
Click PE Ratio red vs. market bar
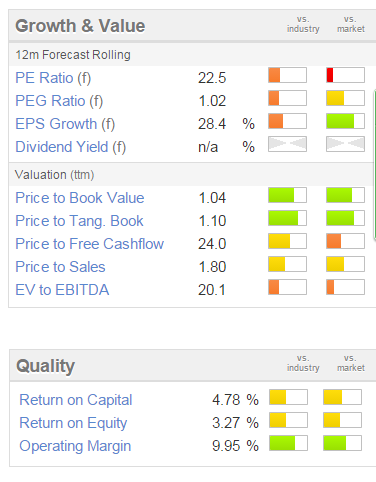point(345,75)
